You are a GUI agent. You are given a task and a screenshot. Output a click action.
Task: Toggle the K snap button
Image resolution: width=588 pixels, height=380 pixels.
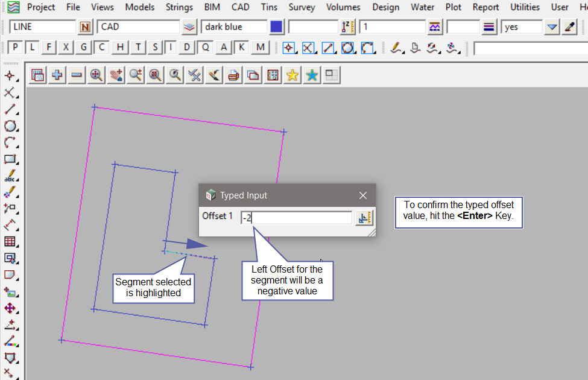[241, 48]
